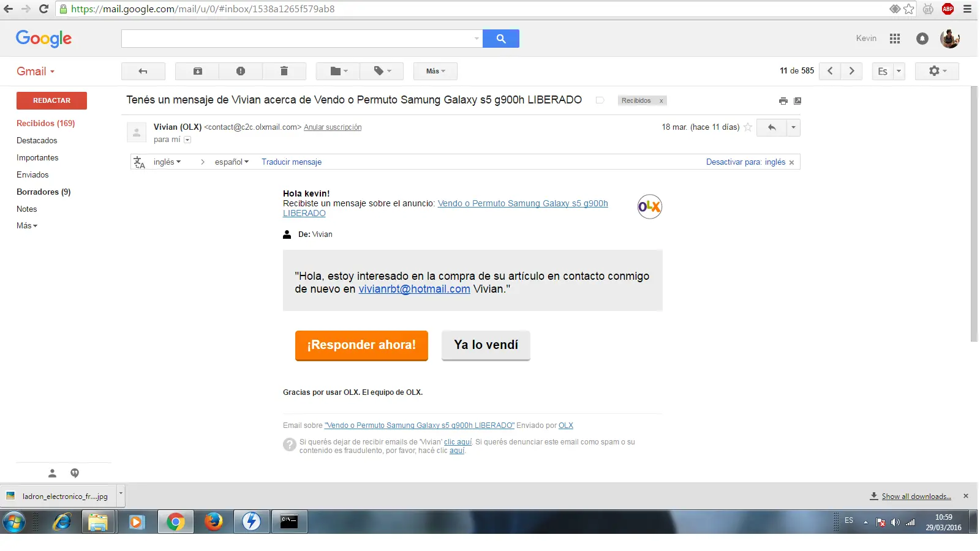Print all using printer icon

click(x=783, y=101)
